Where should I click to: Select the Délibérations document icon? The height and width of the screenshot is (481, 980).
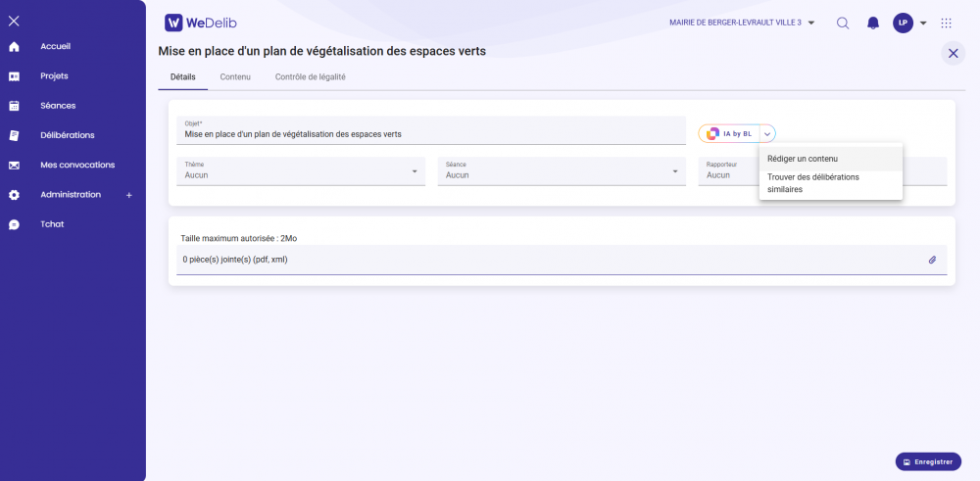(x=14, y=135)
